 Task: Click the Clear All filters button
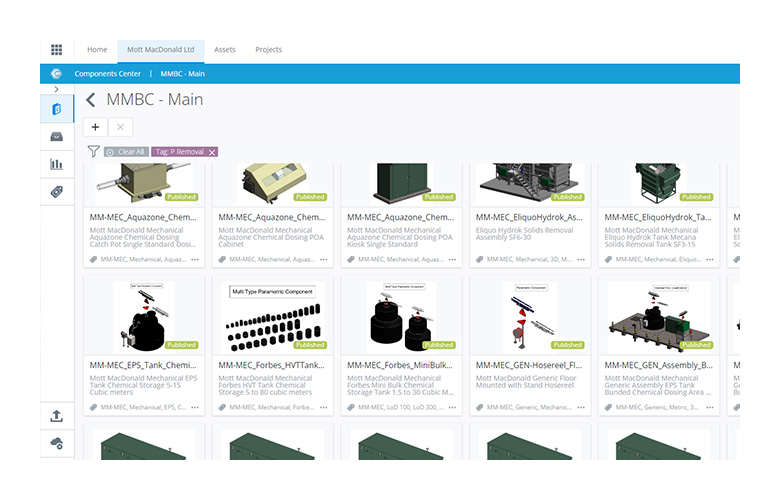tap(126, 152)
